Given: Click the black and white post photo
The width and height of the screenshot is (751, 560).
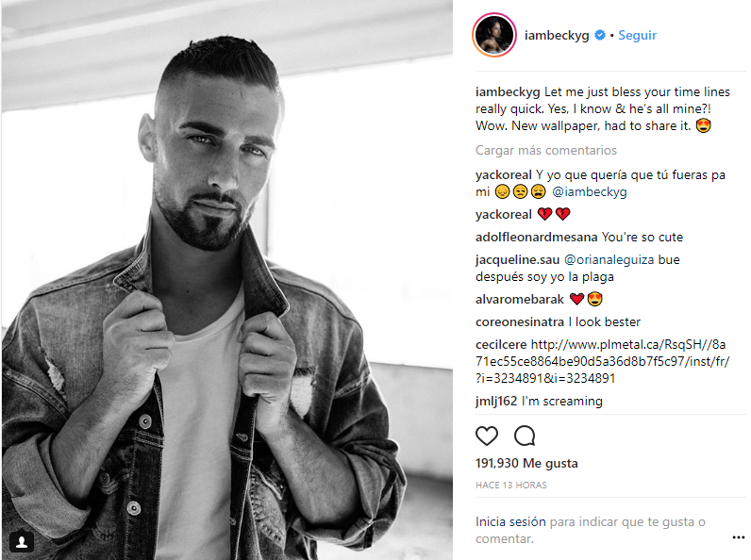Looking at the screenshot, I should [x=227, y=280].
